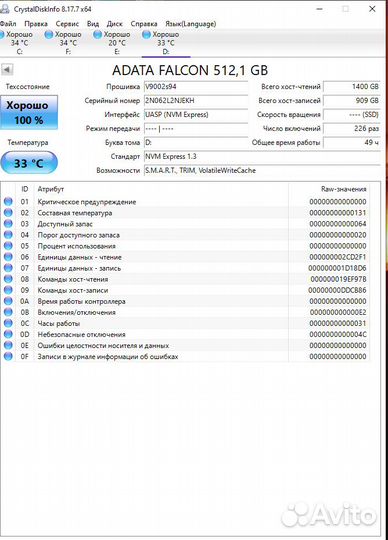Click the total working time value 49 ч
Screen dimensions: 388x540
point(352,143)
